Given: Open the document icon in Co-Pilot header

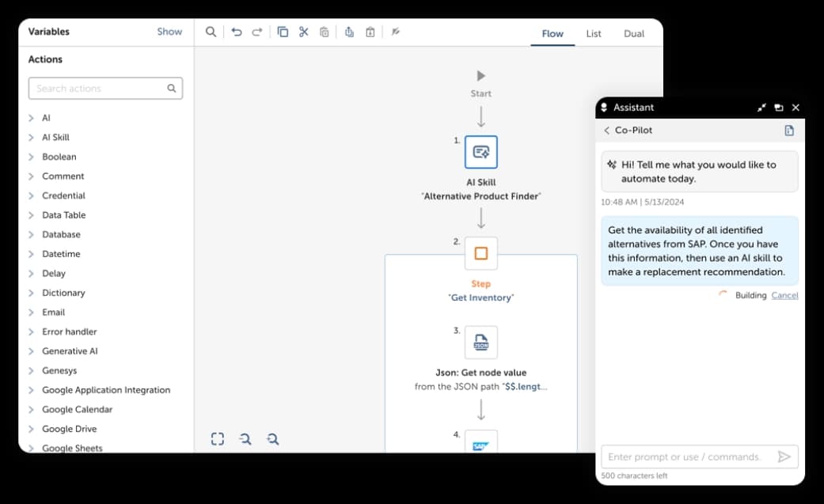Looking at the screenshot, I should [789, 130].
